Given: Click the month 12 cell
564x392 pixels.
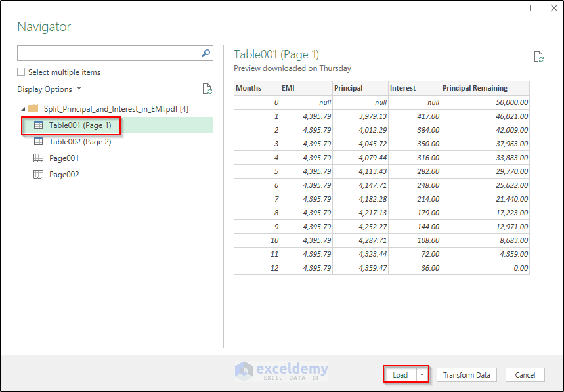Looking at the screenshot, I should [257, 268].
